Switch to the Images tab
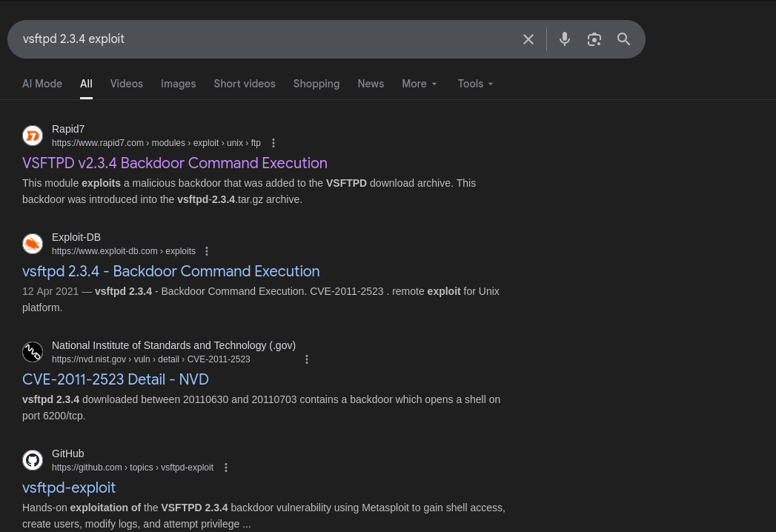This screenshot has height=532, width=776. pos(178,84)
